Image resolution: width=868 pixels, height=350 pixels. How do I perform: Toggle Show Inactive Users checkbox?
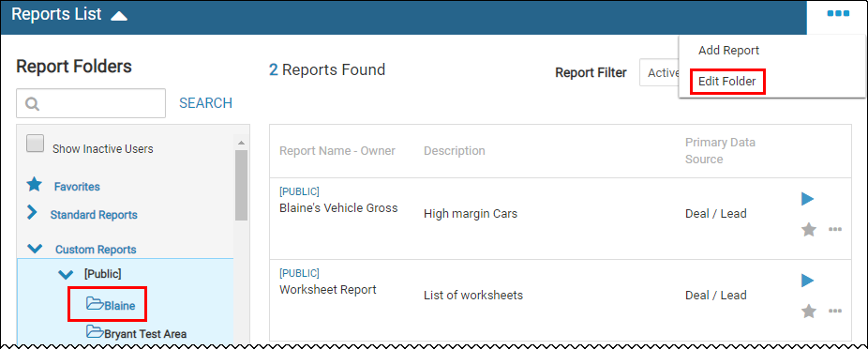tap(36, 144)
